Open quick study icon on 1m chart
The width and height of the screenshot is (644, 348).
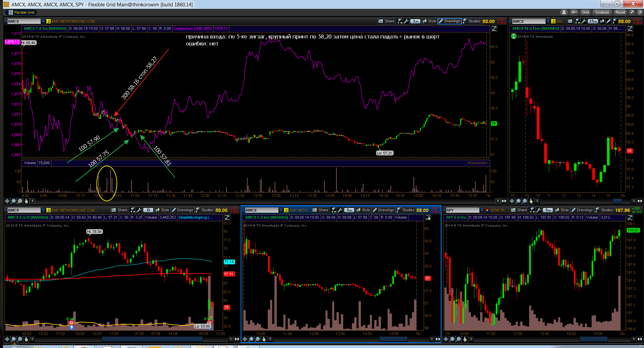(400, 21)
